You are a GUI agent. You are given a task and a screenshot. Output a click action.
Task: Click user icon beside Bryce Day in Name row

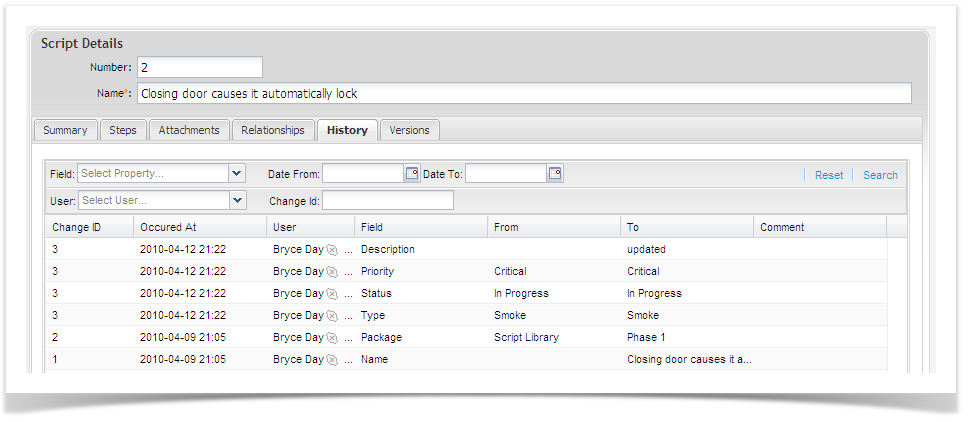click(x=332, y=360)
